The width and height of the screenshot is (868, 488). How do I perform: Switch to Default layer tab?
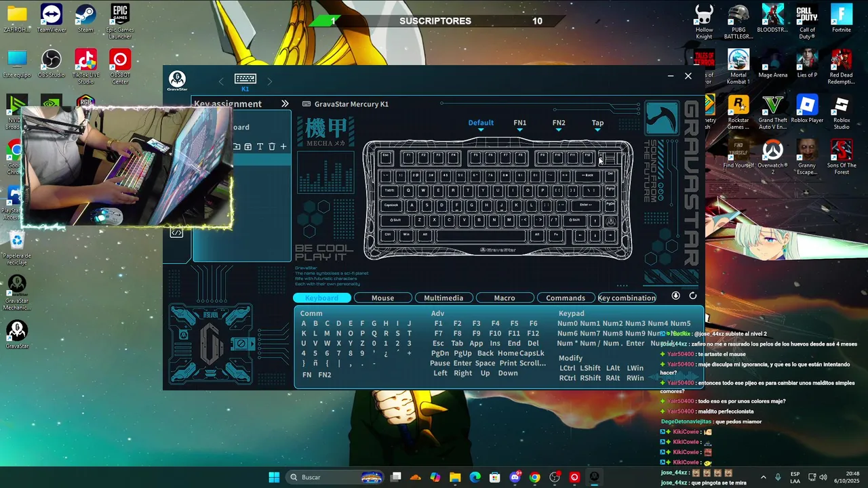[x=481, y=123]
